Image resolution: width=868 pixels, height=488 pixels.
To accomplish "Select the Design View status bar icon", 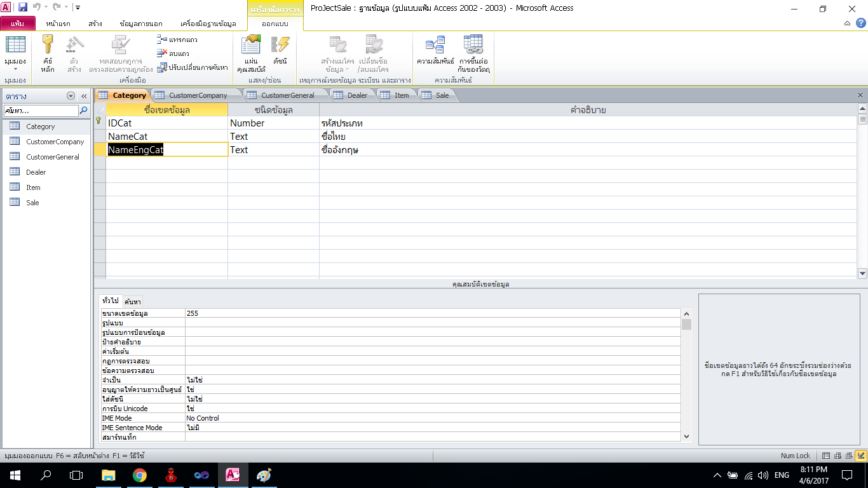I will click(860, 456).
